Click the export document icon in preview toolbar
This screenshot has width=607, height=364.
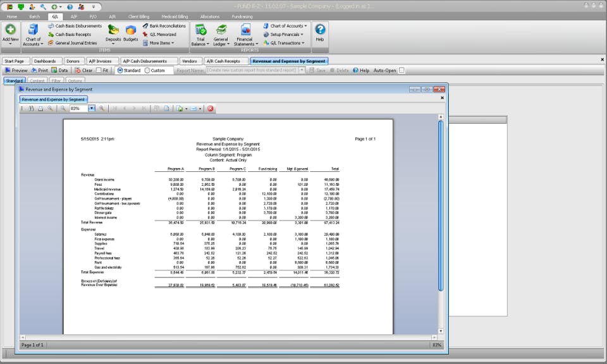[180, 109]
